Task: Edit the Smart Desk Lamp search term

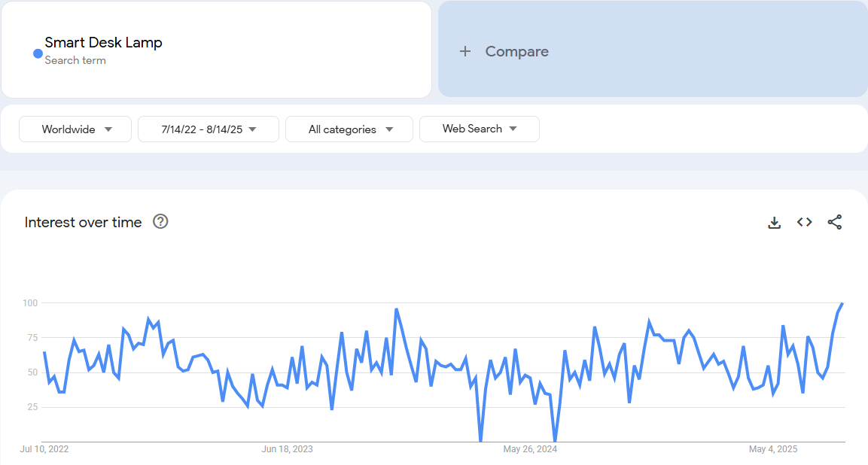Action: [103, 43]
